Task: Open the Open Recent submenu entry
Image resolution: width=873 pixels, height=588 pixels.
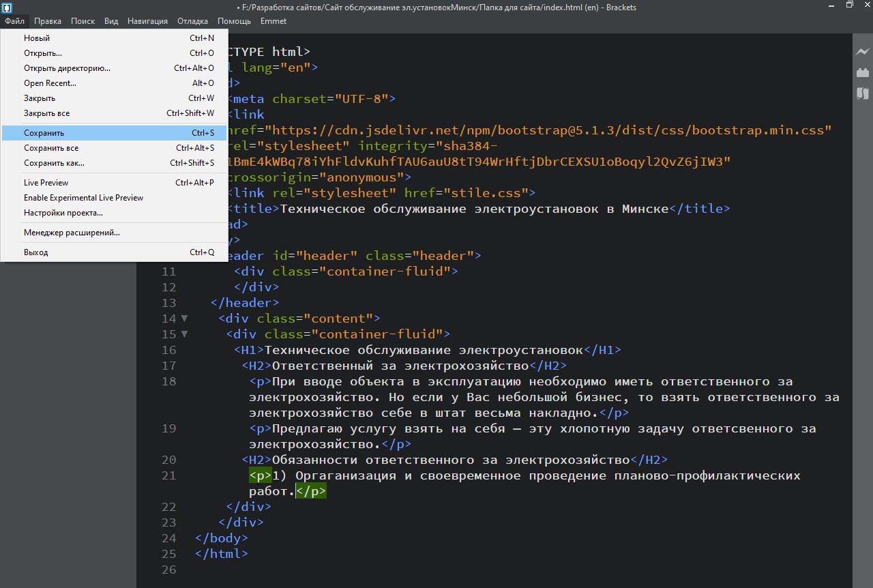Action: [x=50, y=83]
